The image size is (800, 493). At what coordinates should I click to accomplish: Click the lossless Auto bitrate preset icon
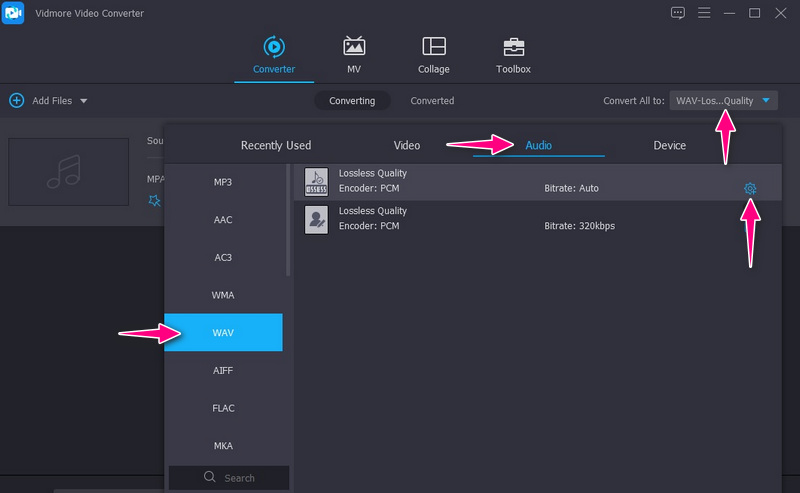316,181
